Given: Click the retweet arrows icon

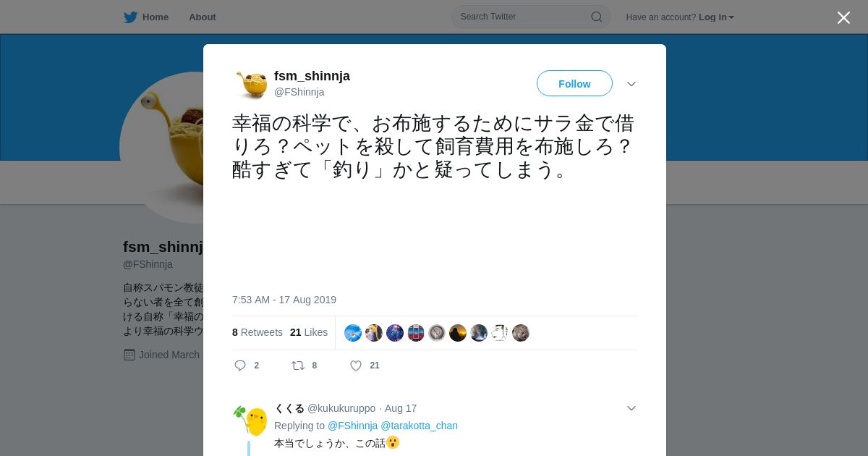Looking at the screenshot, I should click(298, 366).
